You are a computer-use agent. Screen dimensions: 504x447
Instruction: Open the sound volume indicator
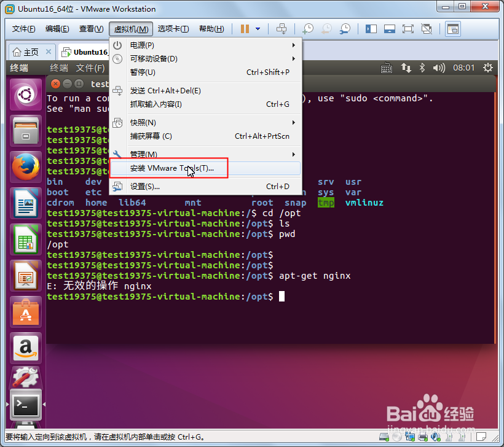coord(439,68)
